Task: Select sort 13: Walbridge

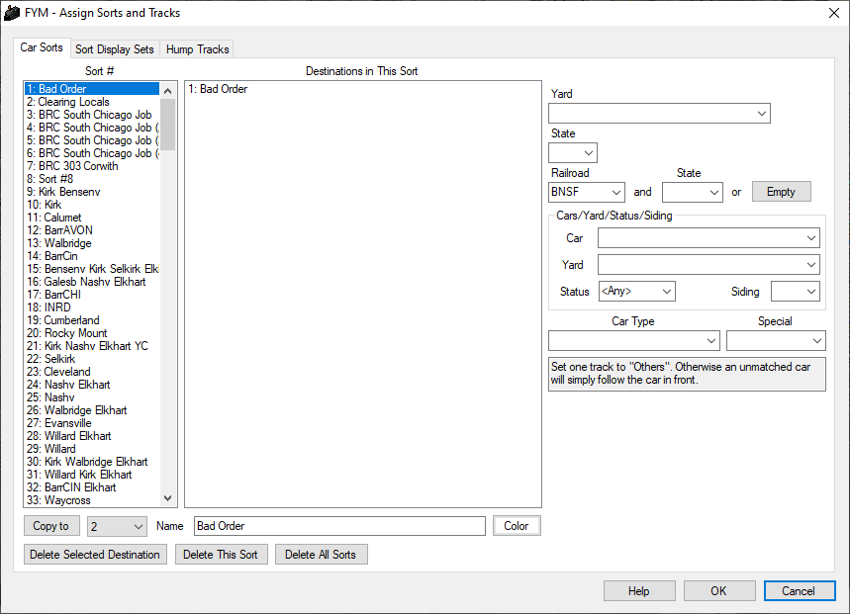Action: pos(92,243)
